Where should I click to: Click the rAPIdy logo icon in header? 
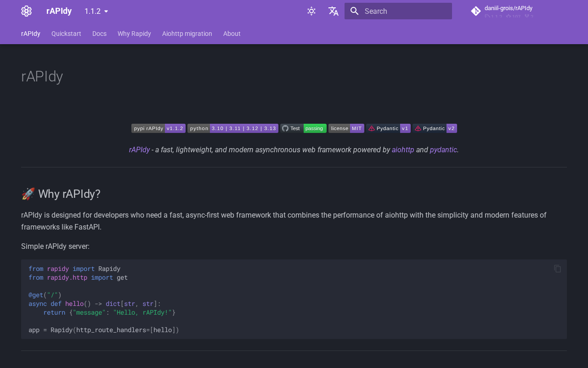27,11
